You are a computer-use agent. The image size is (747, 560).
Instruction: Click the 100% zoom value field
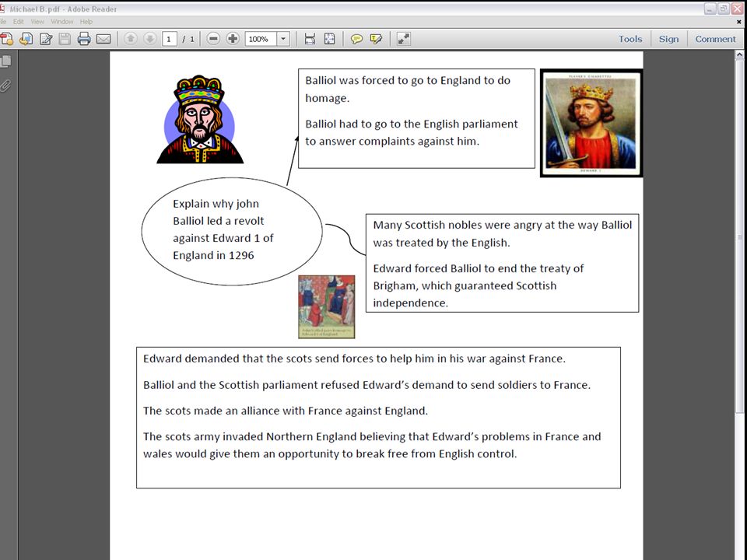click(x=261, y=39)
